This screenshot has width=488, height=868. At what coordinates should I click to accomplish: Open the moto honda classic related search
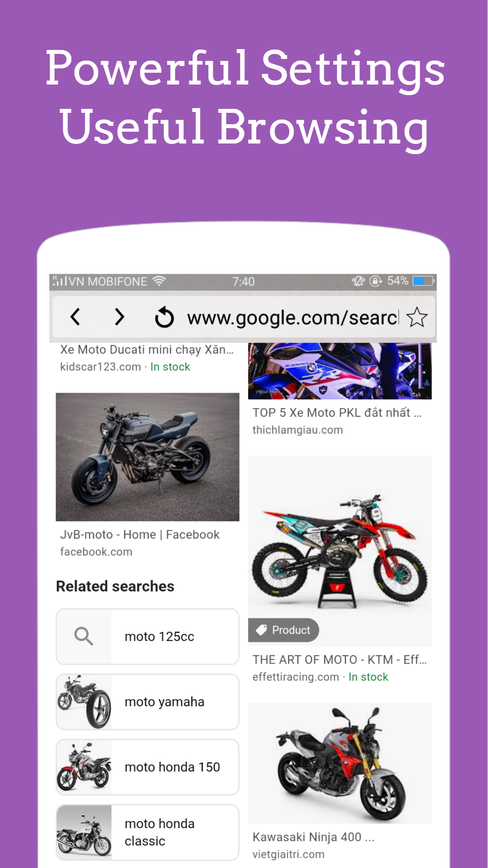(x=148, y=833)
